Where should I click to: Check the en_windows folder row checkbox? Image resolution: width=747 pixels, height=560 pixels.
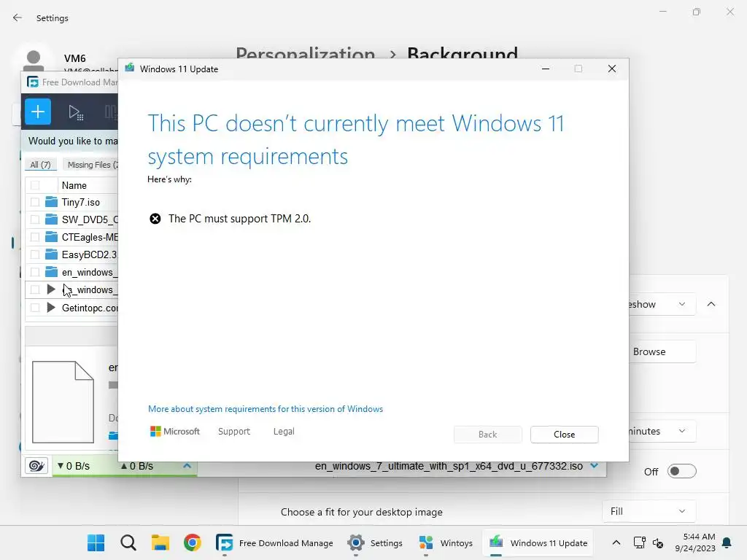[35, 272]
